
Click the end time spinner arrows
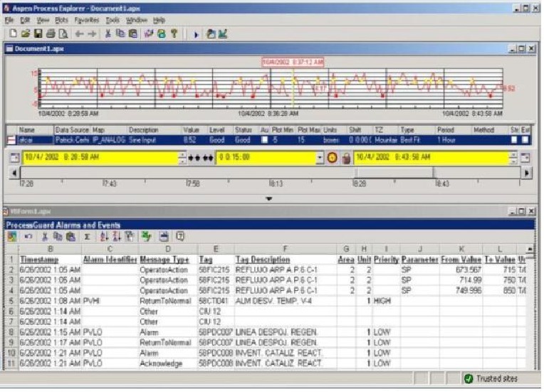pos(514,158)
